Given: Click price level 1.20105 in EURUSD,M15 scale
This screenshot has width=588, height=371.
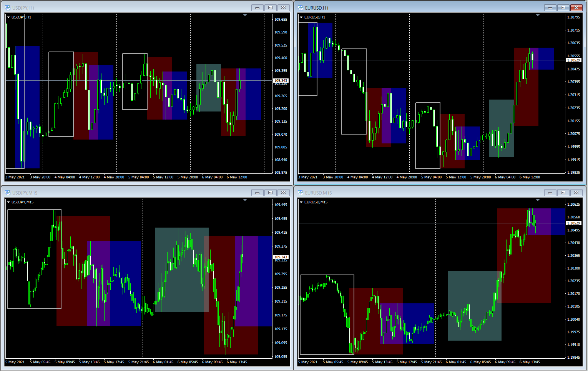Looking at the screenshot, I should (574, 306).
